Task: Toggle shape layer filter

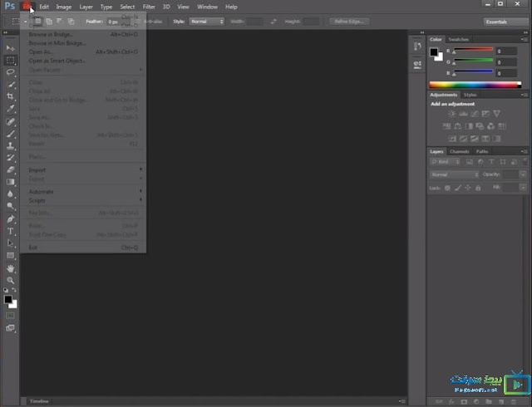Action: click(503, 162)
